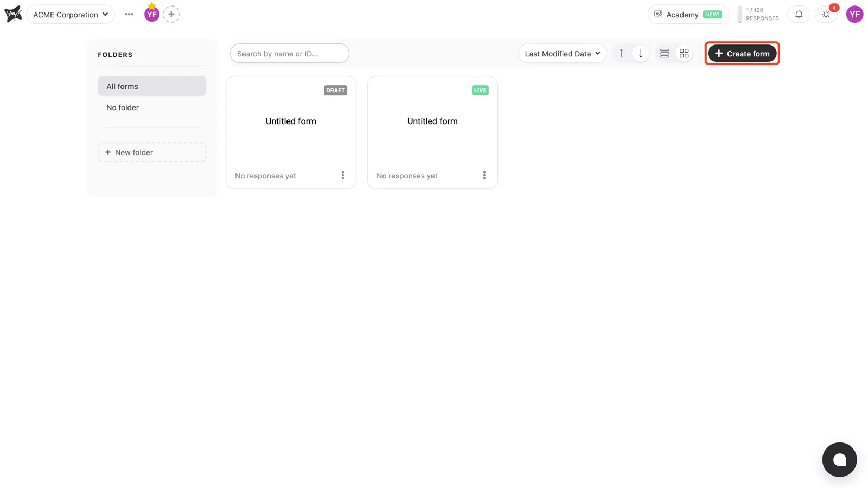This screenshot has width=868, height=488.
Task: Focus the Search by name or ID field
Action: click(290, 54)
